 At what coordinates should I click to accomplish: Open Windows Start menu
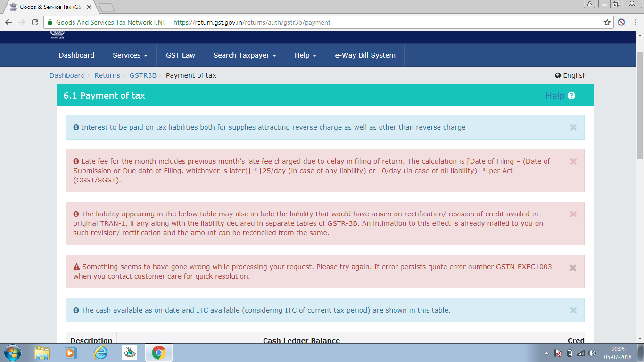click(12, 353)
